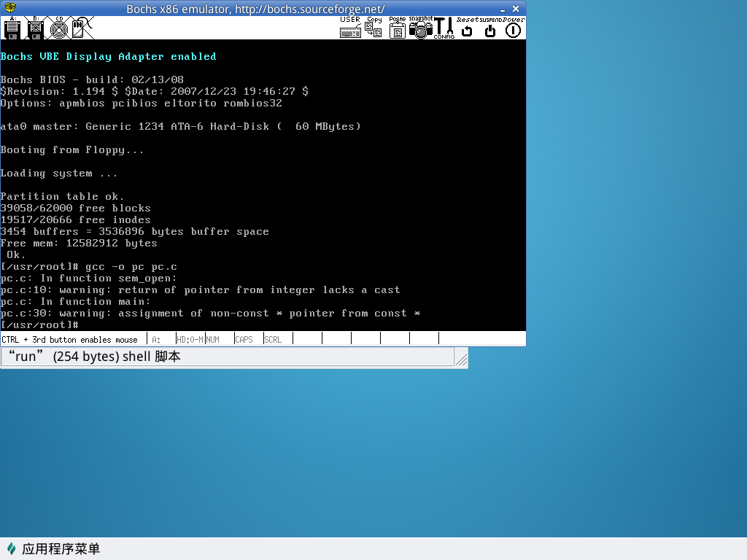The image size is (747, 560).
Task: Click the USER keyboard shortcut icon
Action: [x=350, y=28]
